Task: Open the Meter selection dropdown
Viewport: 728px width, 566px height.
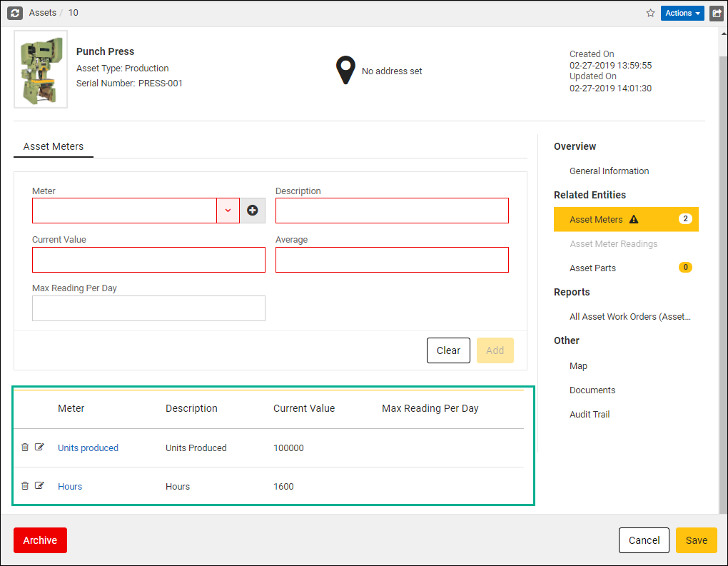Action: point(228,211)
